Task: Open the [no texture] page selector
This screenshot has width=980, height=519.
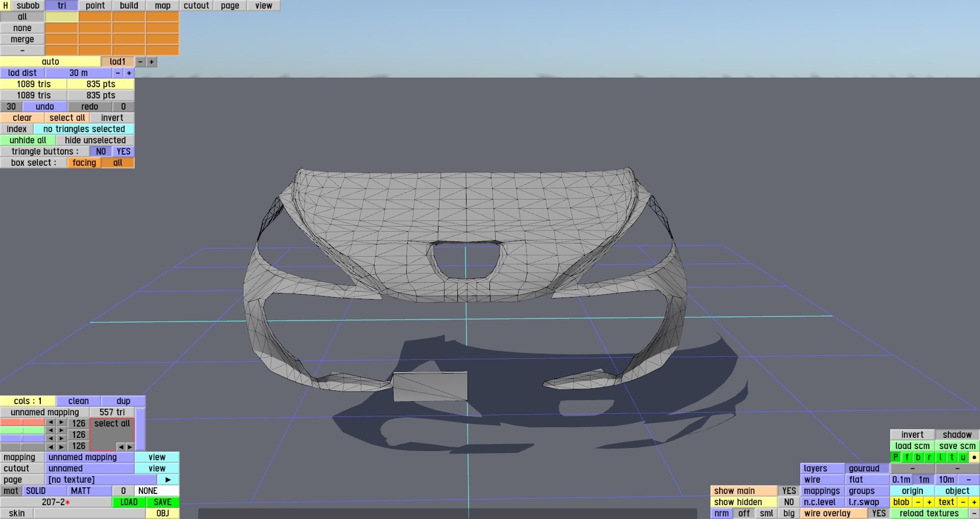Action: [x=101, y=480]
